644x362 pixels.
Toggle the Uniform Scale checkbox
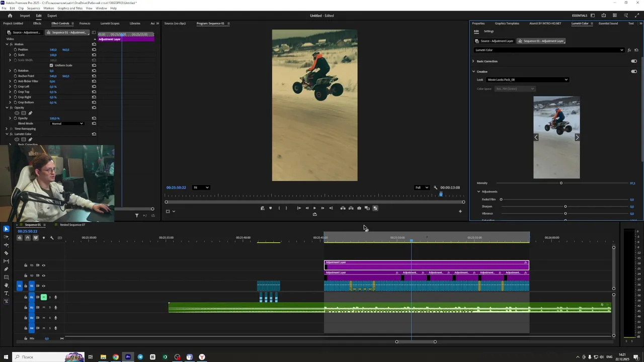click(x=51, y=65)
